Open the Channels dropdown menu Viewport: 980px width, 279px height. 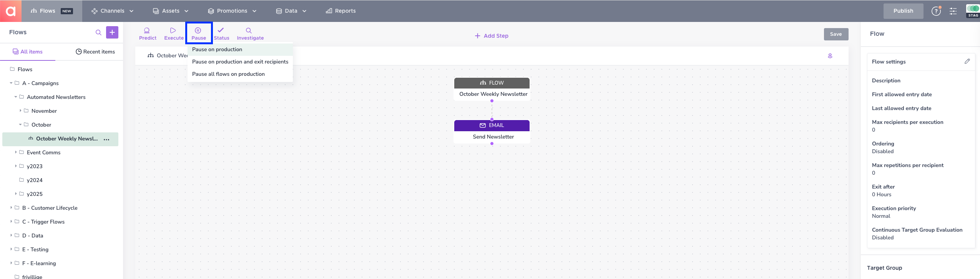tap(112, 11)
